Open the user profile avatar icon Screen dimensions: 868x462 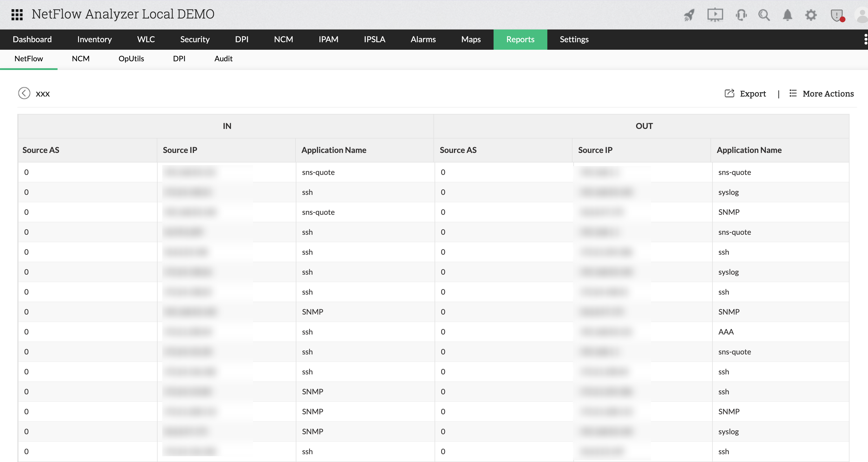click(862, 15)
